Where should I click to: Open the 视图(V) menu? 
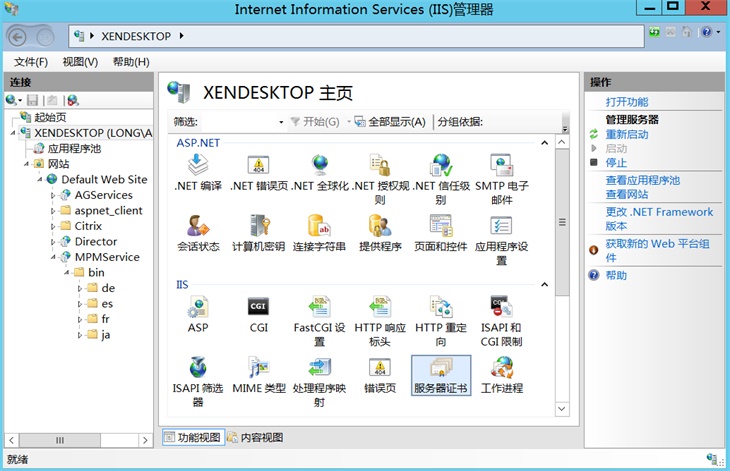(80, 62)
